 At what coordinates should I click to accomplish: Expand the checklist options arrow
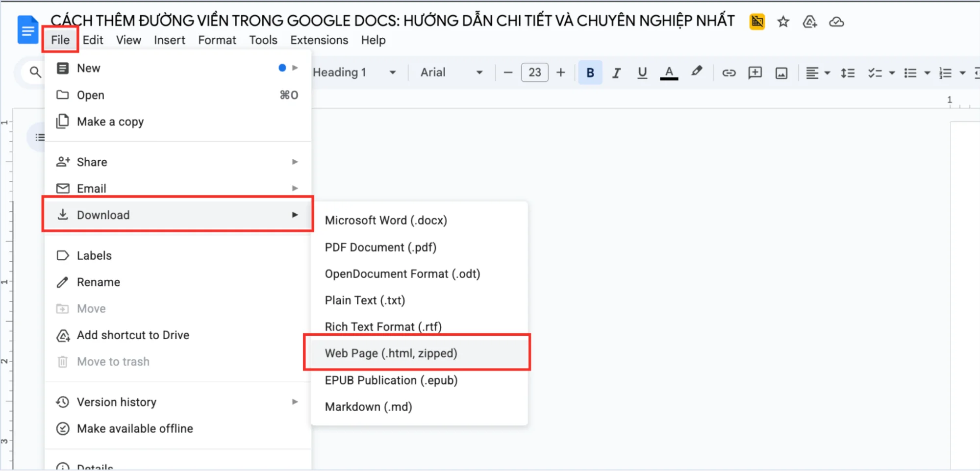[x=892, y=73]
